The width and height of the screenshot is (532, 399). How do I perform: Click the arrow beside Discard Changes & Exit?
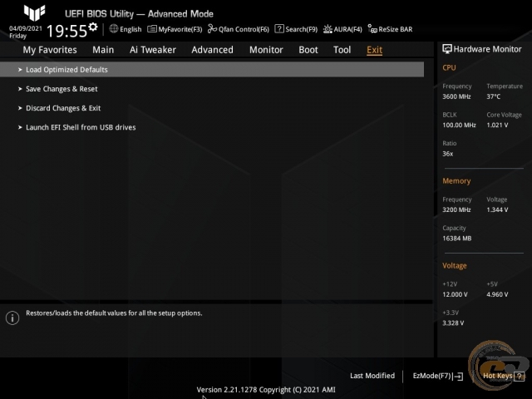pos(20,108)
